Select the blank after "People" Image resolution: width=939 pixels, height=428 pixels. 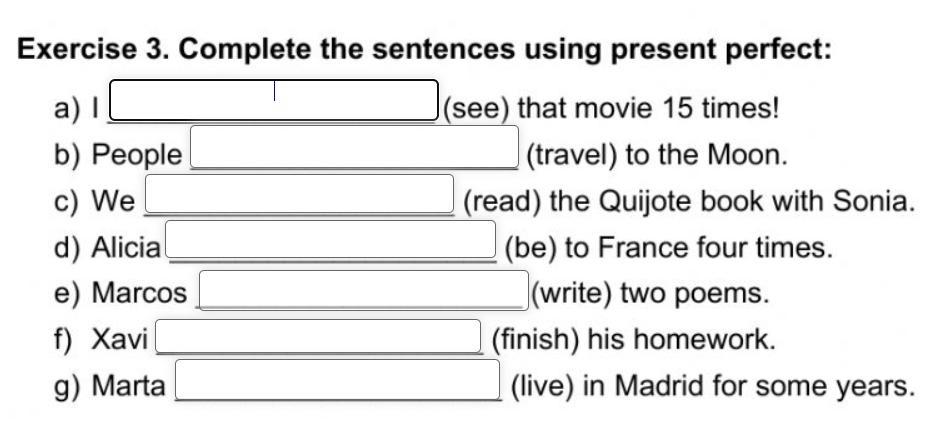(355, 147)
